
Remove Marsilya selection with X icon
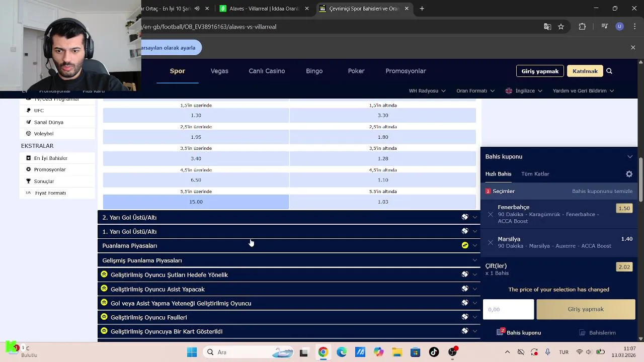tap(491, 242)
